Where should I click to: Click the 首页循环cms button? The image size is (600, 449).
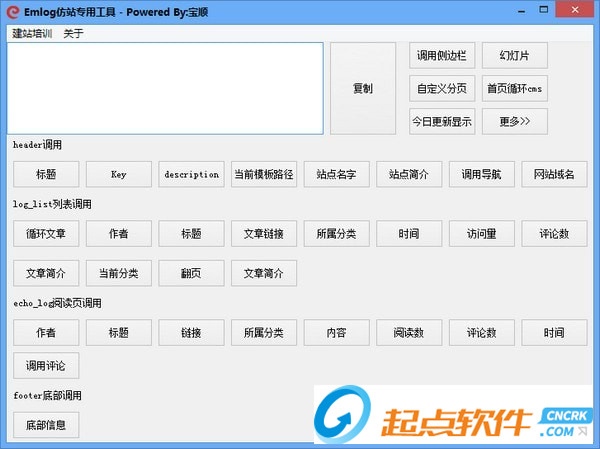point(515,88)
